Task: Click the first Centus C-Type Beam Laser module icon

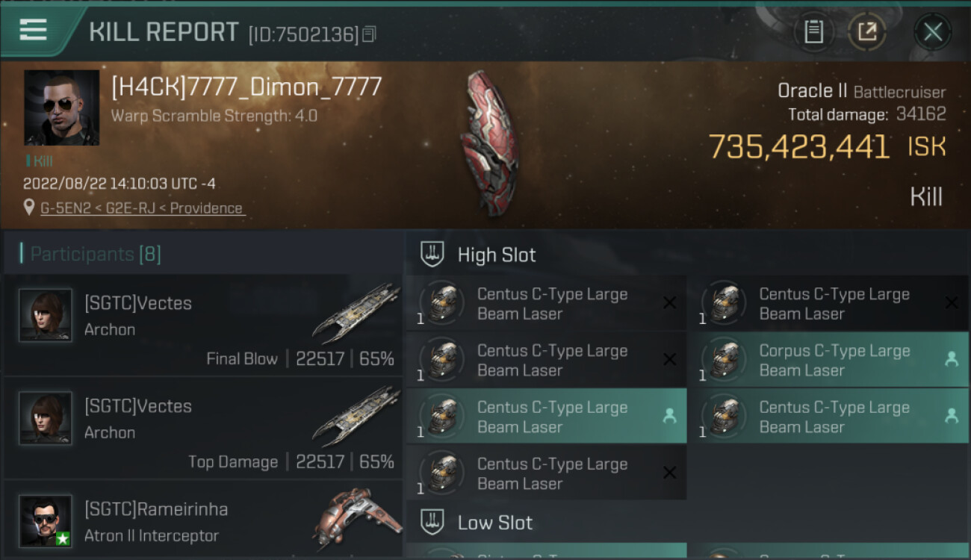Action: click(442, 303)
